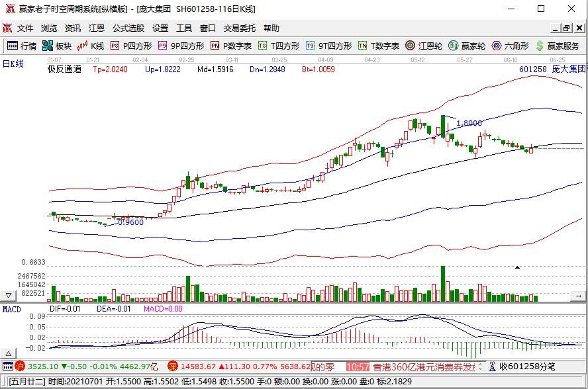Screen dimensions: 588x389
Task: Click the 深 Shenzhen index badge
Action: point(173,366)
